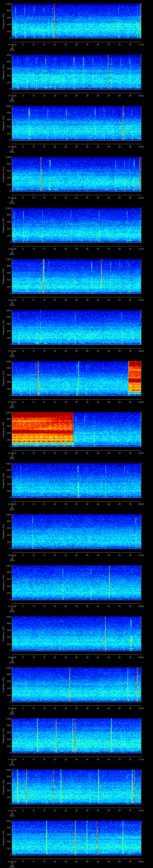Click the 14:20:00 start time label

pos(12,249)
